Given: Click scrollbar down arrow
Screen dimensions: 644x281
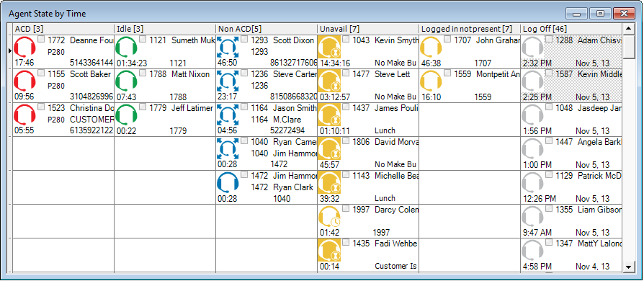Looking at the screenshot, I should (628, 267).
